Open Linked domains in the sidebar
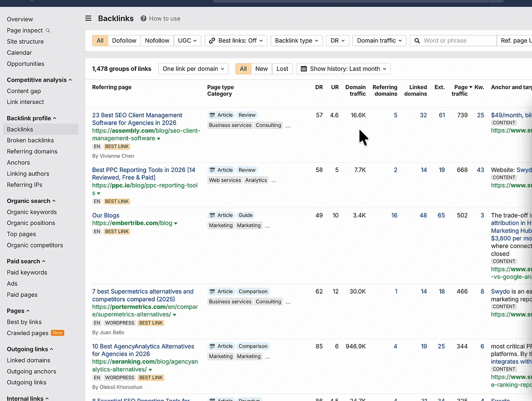 tap(28, 360)
